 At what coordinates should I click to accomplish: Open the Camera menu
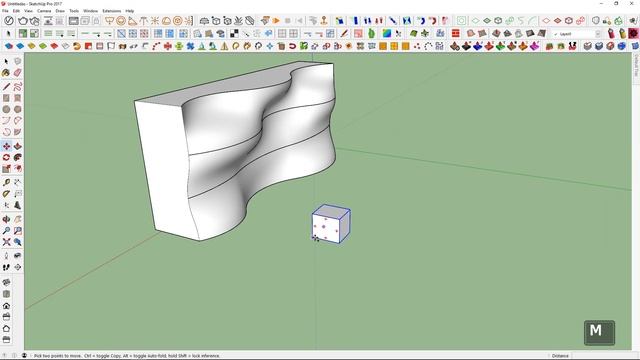tap(44, 11)
